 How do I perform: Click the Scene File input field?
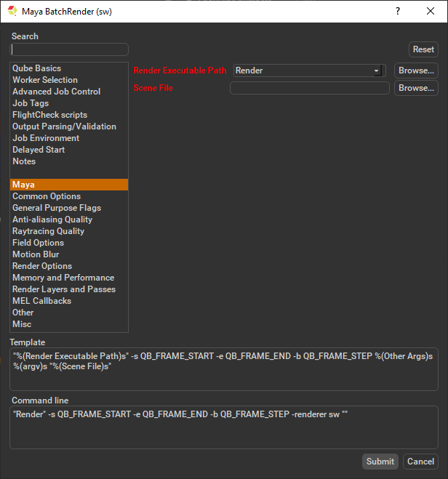309,88
